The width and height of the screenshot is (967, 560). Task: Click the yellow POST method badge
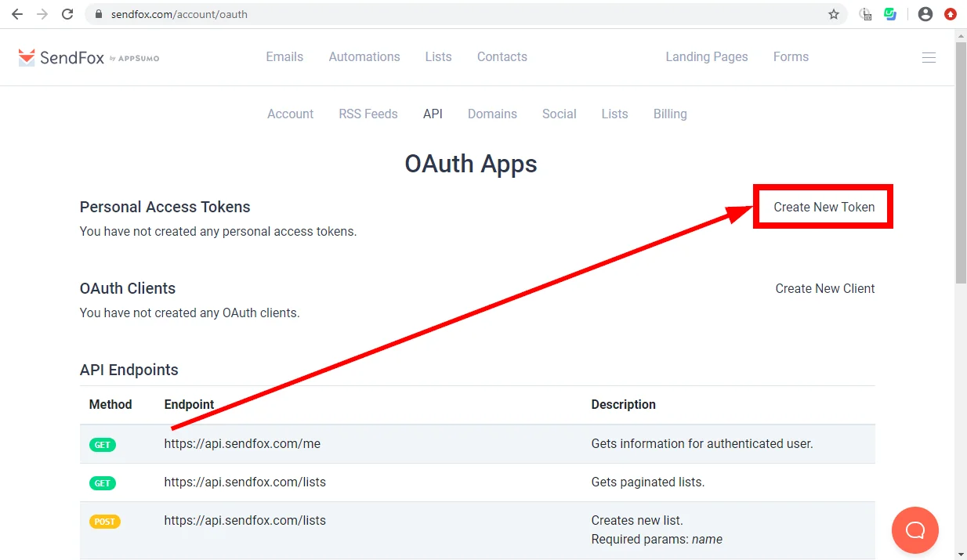(105, 522)
